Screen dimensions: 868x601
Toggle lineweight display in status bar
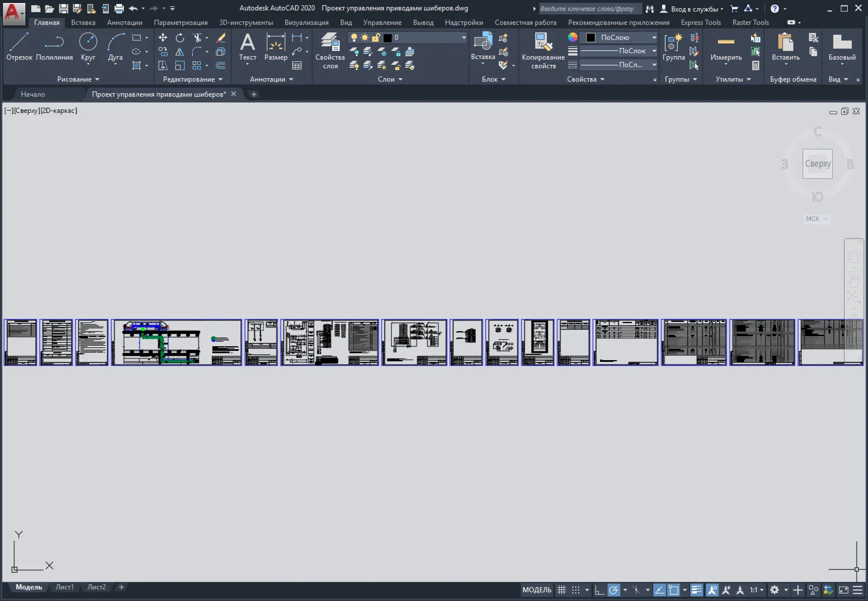pos(697,590)
